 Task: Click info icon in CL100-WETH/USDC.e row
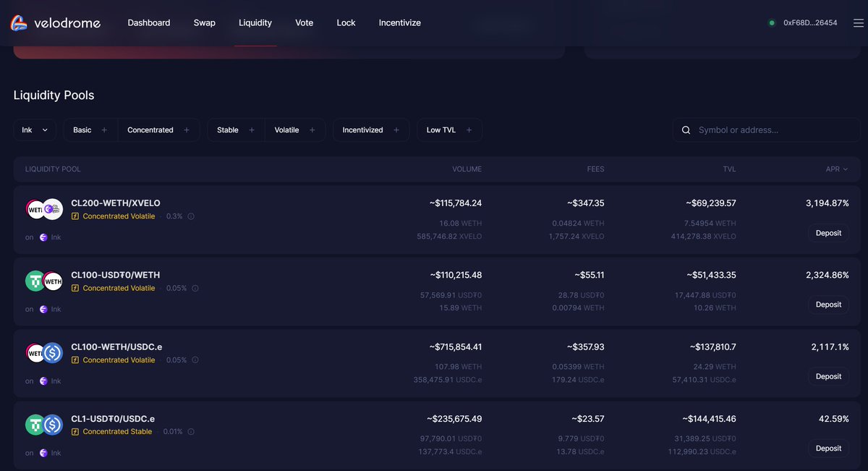195,360
